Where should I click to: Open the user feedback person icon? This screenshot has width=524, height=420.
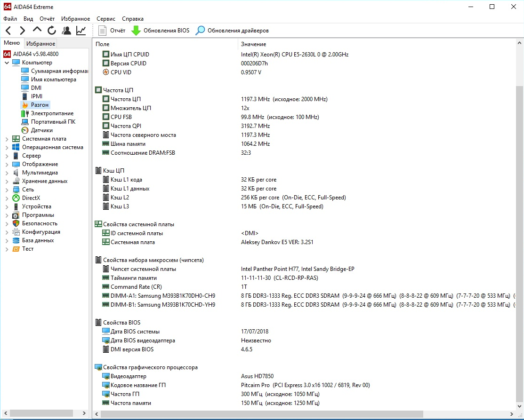pos(66,31)
